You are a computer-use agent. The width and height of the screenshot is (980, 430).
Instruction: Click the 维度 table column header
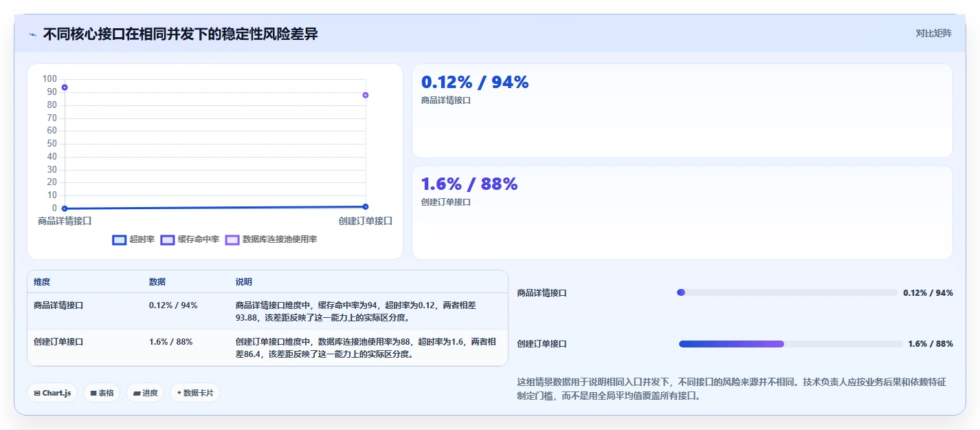tap(42, 282)
